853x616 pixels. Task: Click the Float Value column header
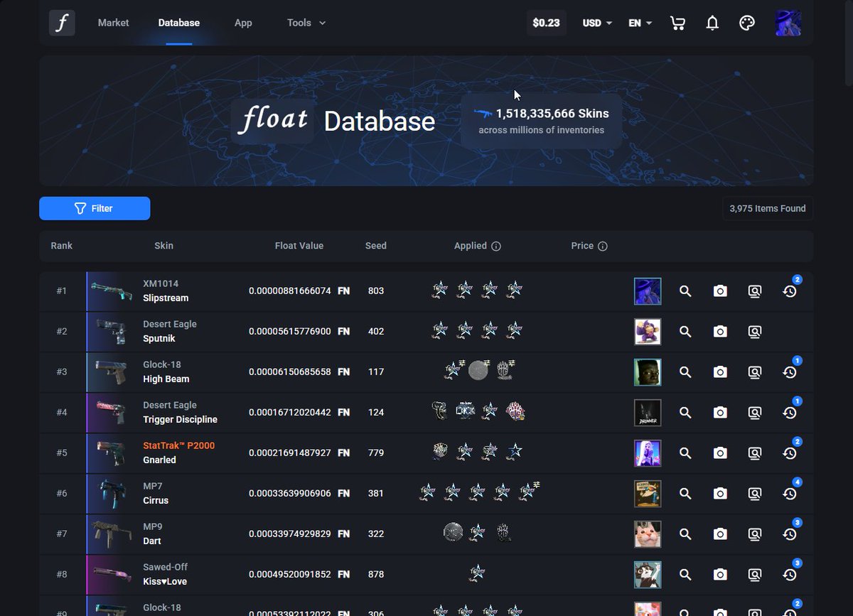click(299, 246)
